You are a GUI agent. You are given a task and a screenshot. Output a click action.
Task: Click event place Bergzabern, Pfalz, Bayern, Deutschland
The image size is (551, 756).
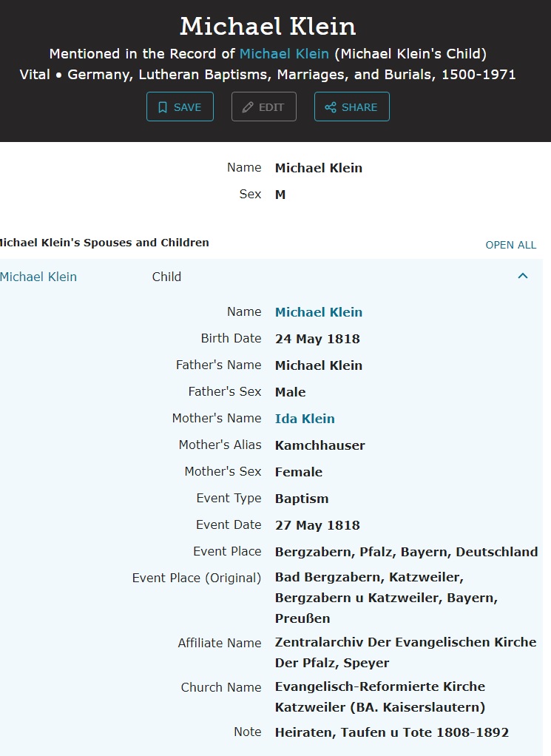[406, 552]
